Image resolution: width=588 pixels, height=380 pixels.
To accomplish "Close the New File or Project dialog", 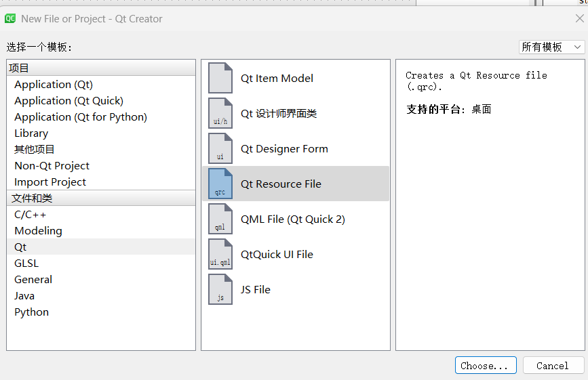I will pyautogui.click(x=579, y=18).
